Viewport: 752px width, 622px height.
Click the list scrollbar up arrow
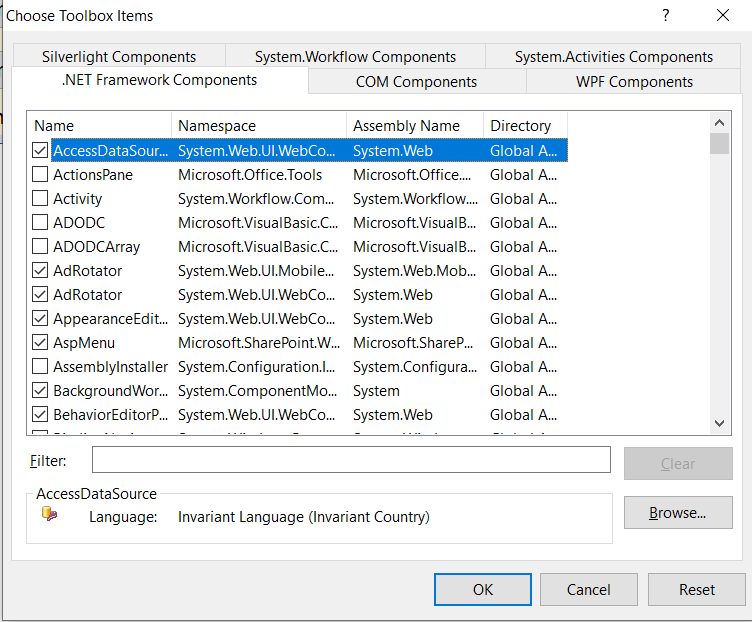(719, 123)
